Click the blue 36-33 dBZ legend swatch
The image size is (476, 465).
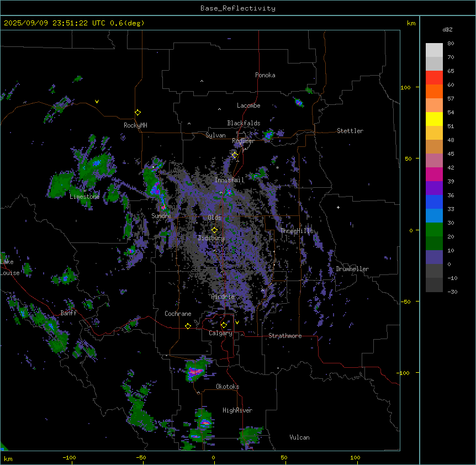pyautogui.click(x=434, y=202)
